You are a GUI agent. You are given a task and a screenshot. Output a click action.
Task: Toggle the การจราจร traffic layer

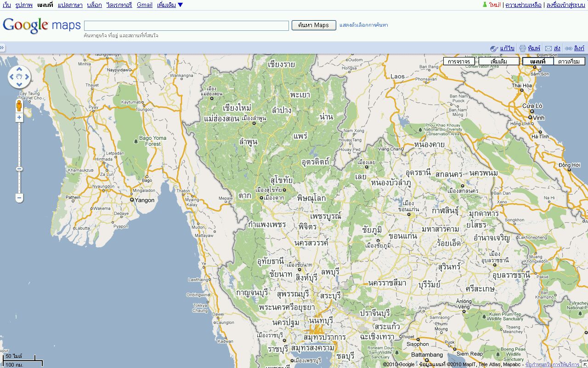pyautogui.click(x=459, y=61)
